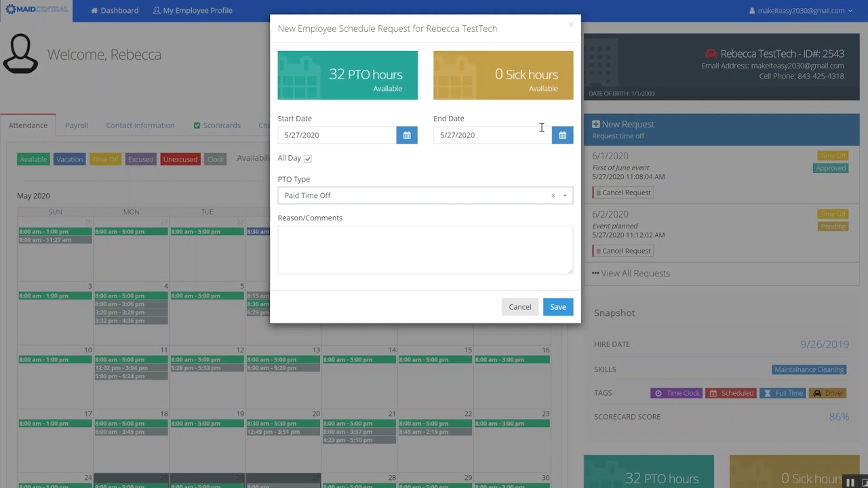Viewport: 868px width, 488px height.
Task: Cancel Request for the 6/1/2020 time off
Action: point(623,192)
